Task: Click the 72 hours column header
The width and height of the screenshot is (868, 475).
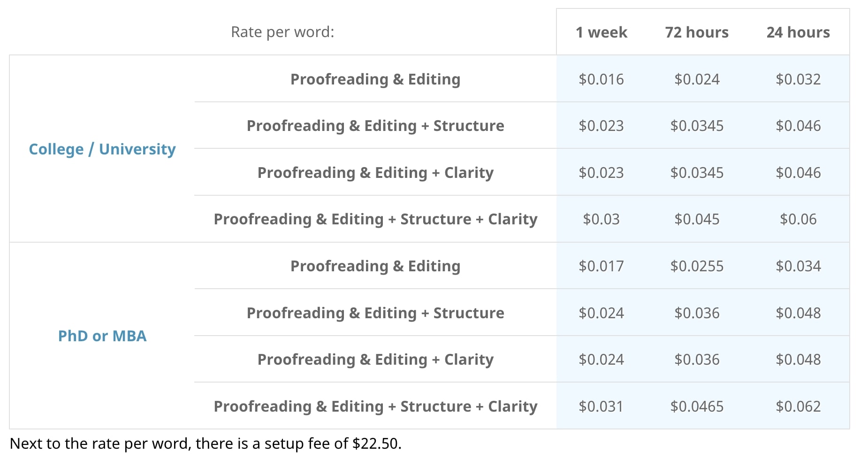Action: tap(697, 32)
